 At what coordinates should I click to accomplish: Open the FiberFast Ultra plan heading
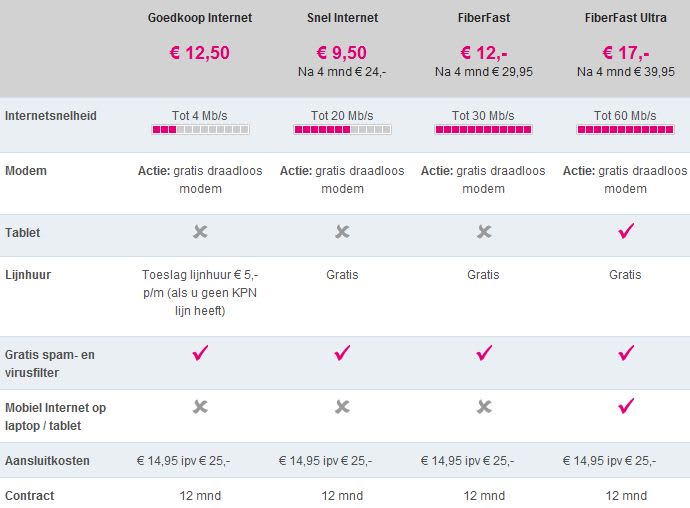coord(627,18)
